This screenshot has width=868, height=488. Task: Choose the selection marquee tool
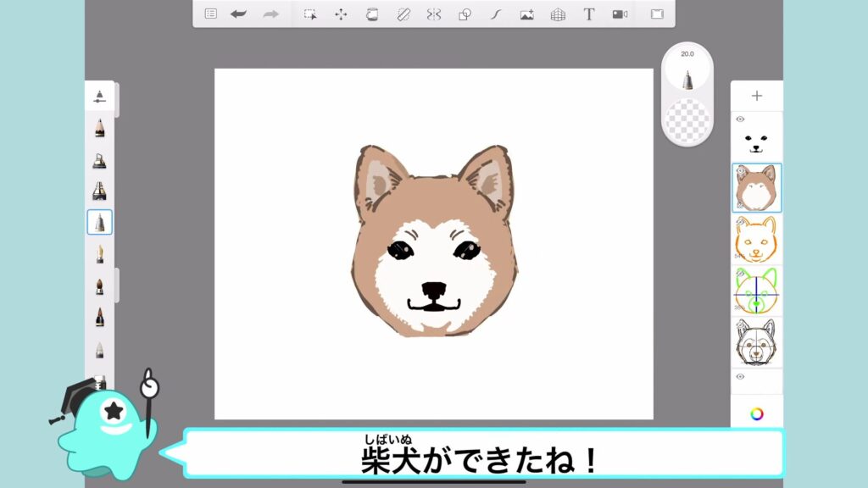pos(310,14)
